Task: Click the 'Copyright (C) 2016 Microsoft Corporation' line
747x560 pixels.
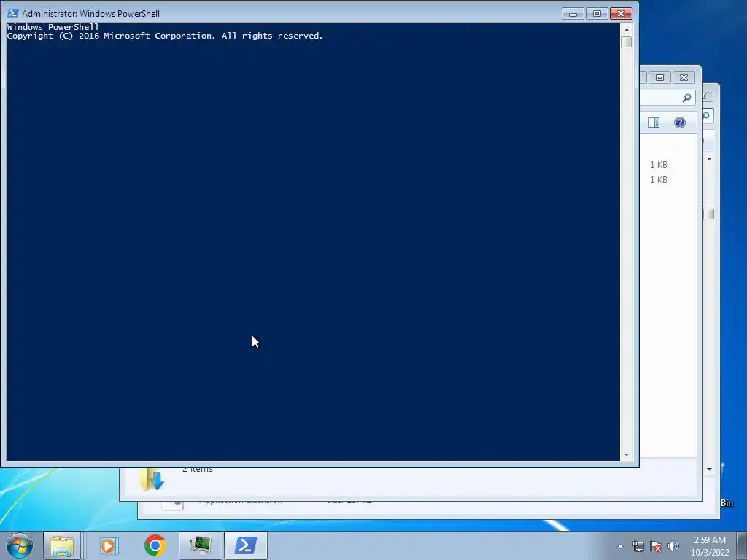Action: [165, 36]
